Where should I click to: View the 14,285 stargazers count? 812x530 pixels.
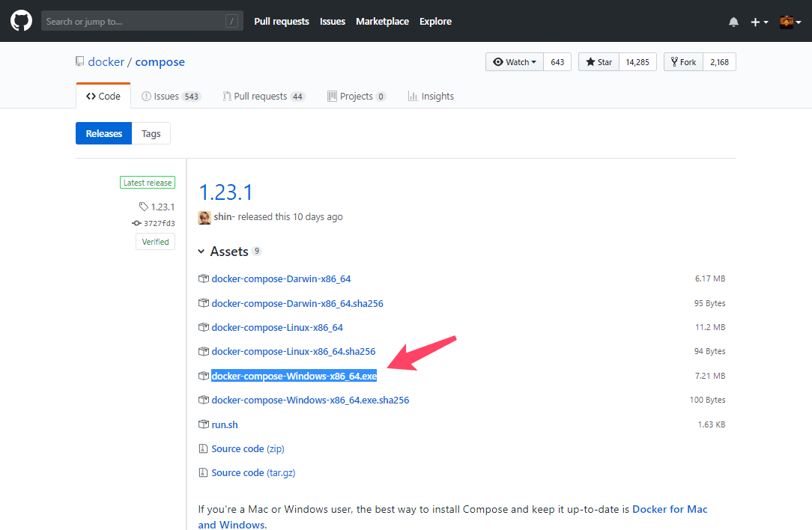[x=637, y=62]
